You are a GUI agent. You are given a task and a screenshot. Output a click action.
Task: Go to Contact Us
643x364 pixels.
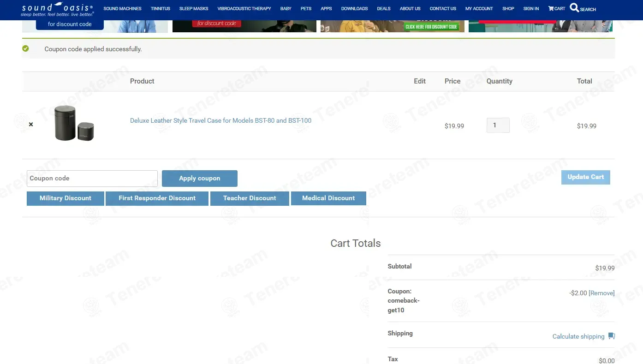pos(443,8)
